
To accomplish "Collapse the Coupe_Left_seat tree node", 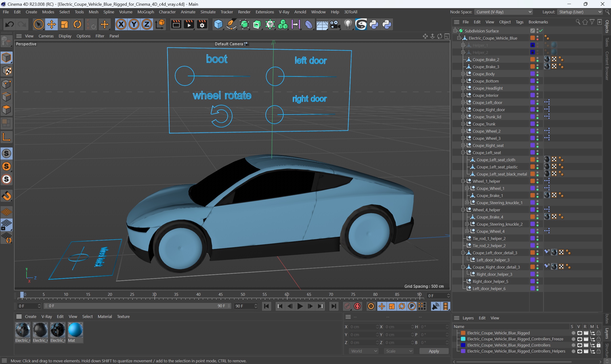I will (x=463, y=153).
